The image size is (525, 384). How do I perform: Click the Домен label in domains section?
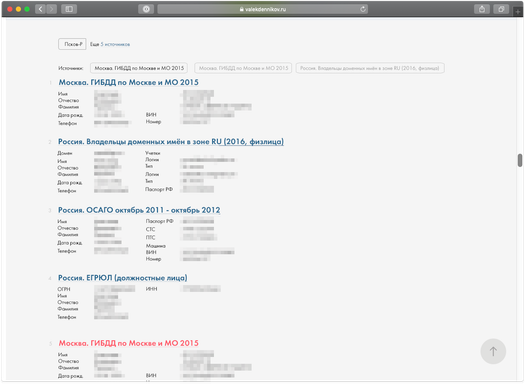[x=65, y=153]
